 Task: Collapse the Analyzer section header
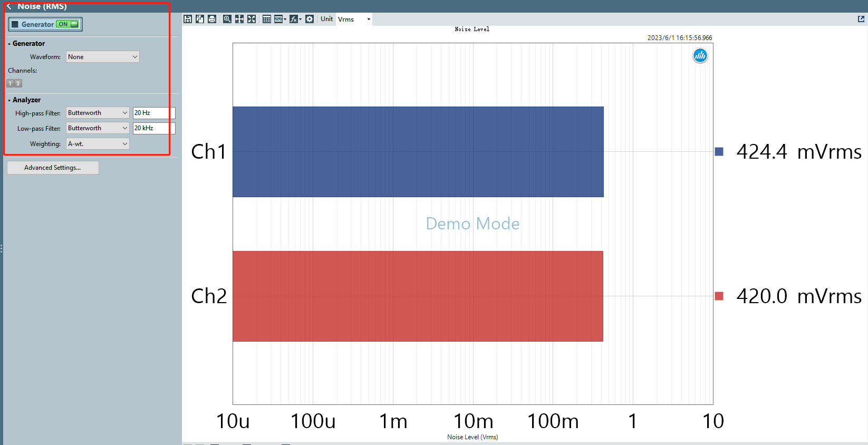[x=26, y=100]
